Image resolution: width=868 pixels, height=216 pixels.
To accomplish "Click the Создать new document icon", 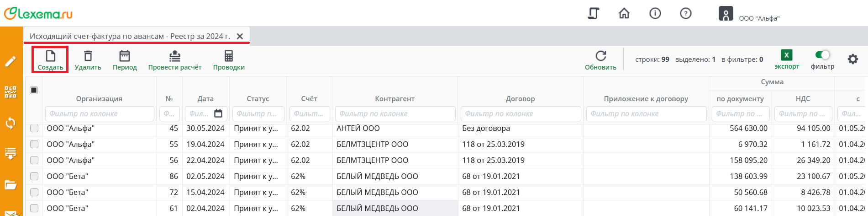I will tap(50, 56).
